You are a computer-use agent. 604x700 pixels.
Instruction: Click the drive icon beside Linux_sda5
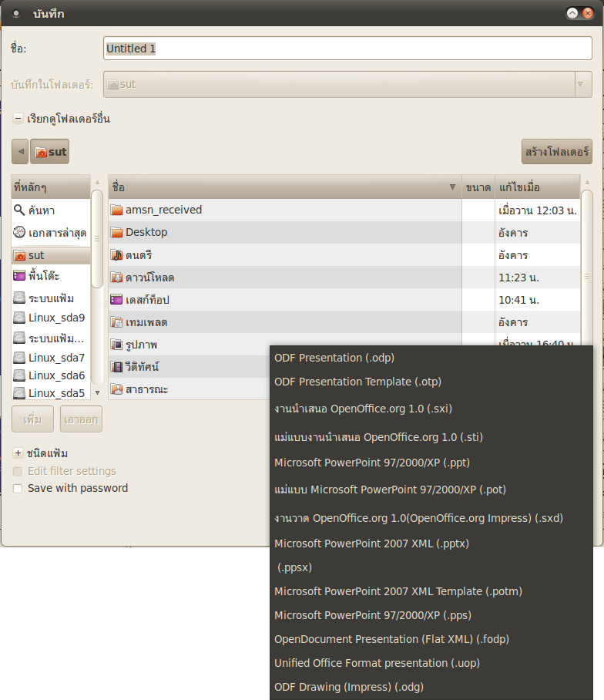19,393
